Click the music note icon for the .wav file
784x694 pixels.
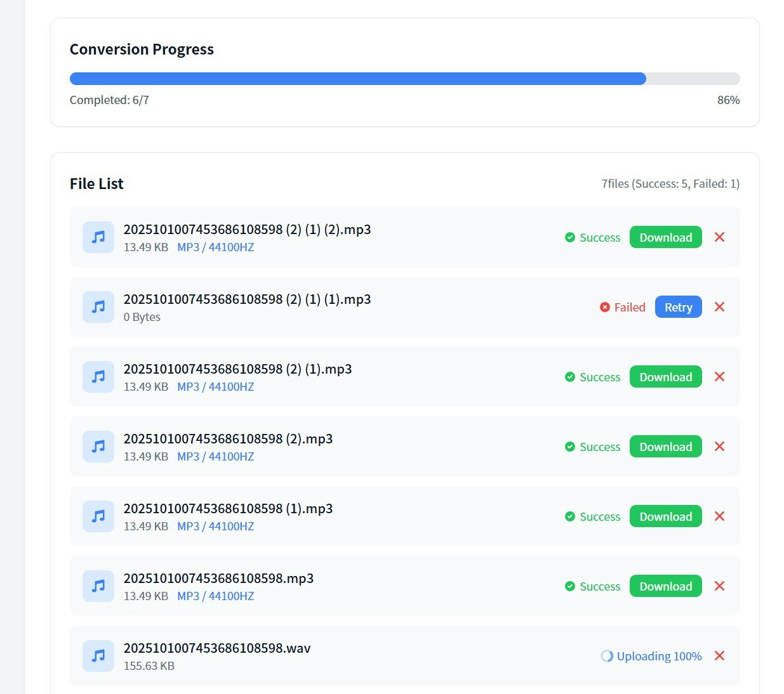(x=98, y=656)
